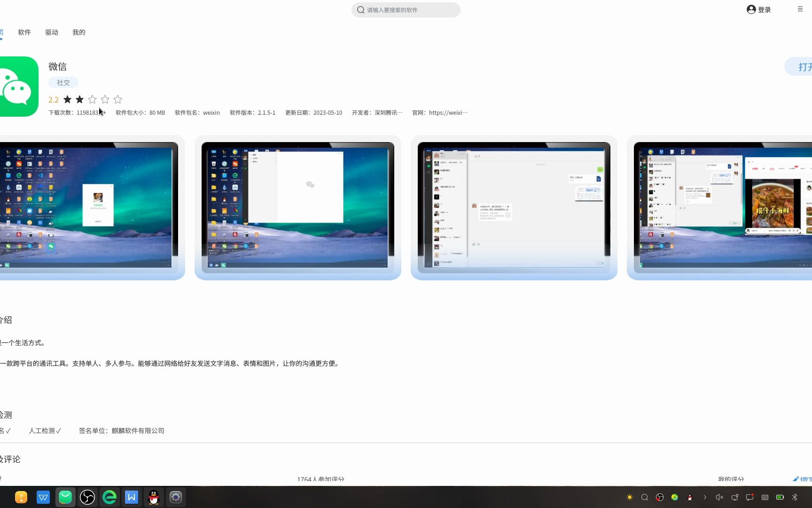Image resolution: width=812 pixels, height=508 pixels.
Task: Click the 打开 button to open WeChat
Action: click(x=799, y=67)
